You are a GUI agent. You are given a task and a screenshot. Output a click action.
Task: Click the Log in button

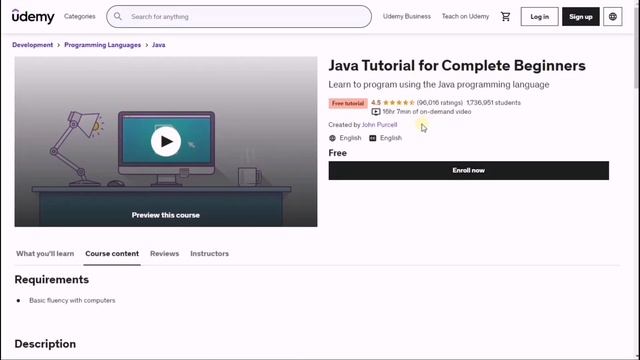click(x=539, y=17)
